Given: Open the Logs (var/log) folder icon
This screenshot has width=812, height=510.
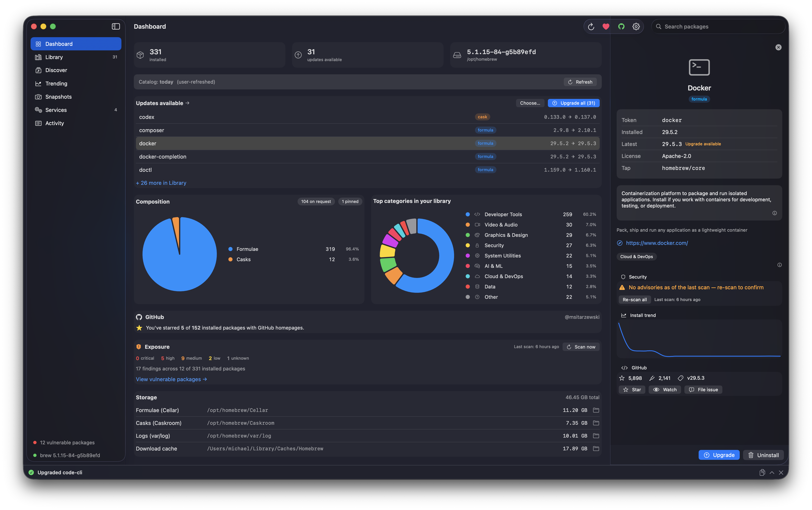Looking at the screenshot, I should click(x=596, y=436).
